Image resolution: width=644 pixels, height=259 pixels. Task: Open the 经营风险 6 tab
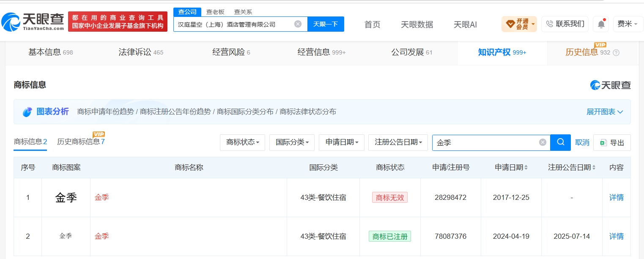coord(231,52)
